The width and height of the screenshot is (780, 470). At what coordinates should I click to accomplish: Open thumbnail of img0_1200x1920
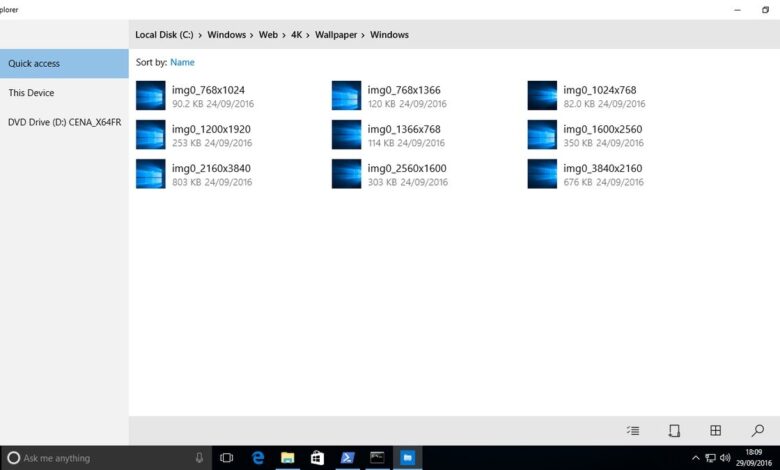[151, 135]
